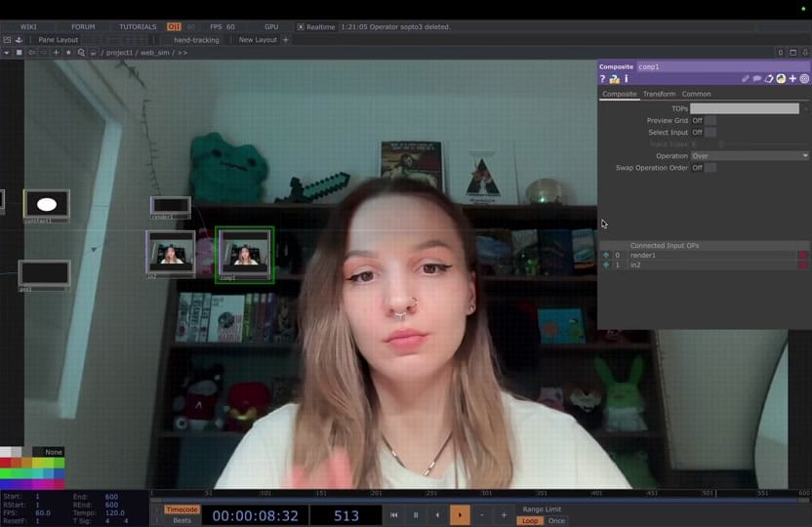The width and height of the screenshot is (812, 527).
Task: Pause the timeline playback
Action: (x=416, y=515)
